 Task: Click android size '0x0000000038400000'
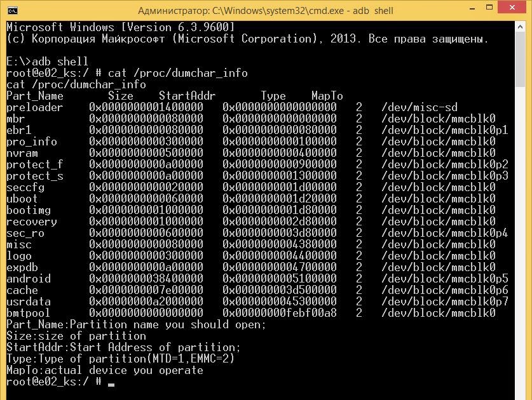(x=146, y=279)
